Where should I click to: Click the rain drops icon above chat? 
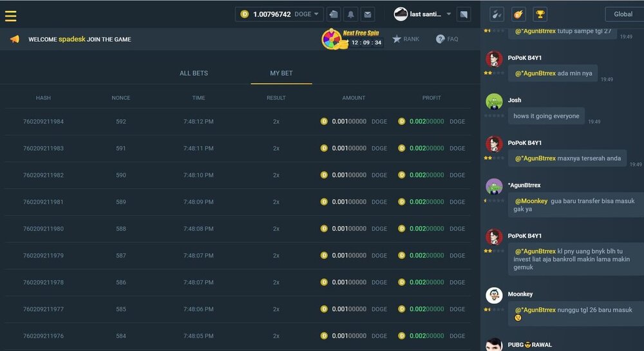(497, 14)
